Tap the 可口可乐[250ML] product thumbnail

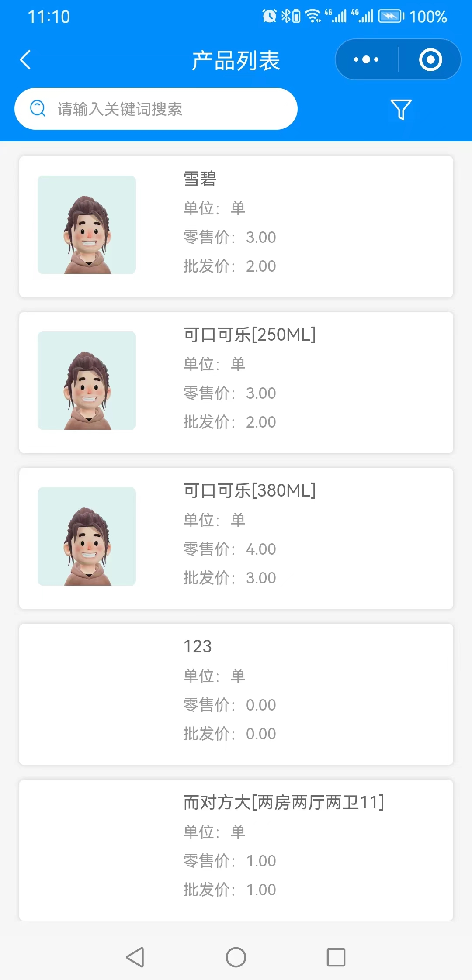(87, 381)
